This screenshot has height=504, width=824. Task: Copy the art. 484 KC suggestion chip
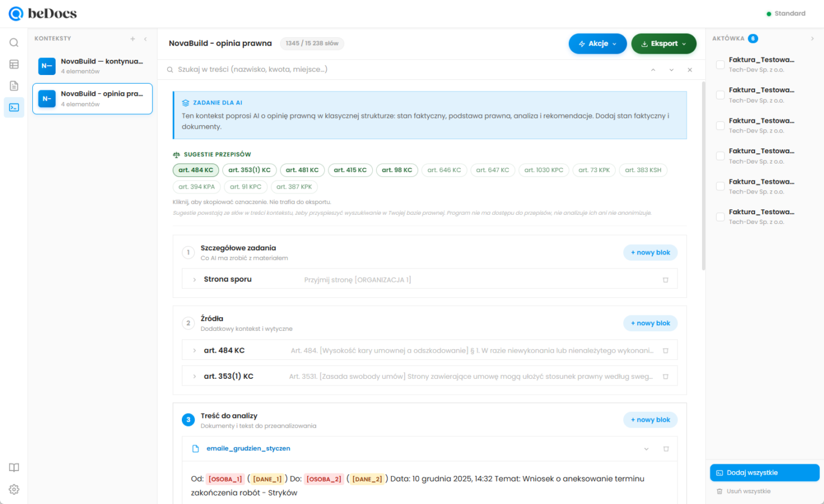196,170
